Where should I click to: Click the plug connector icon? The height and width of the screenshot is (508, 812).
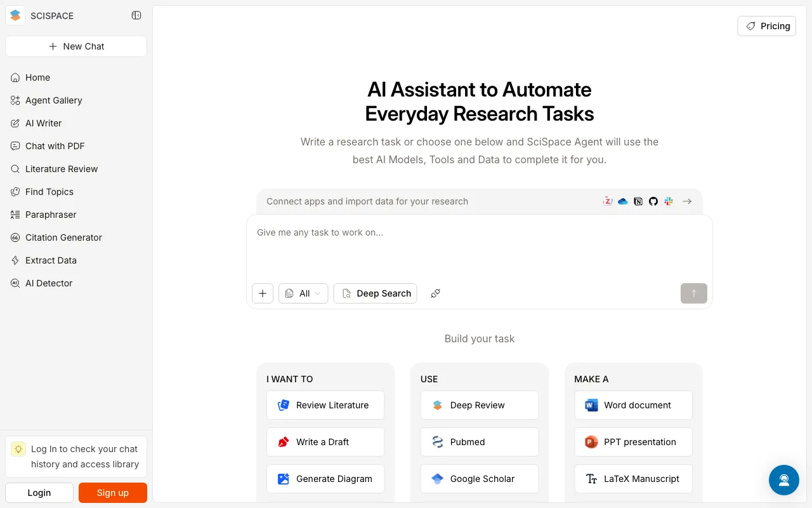tap(435, 293)
